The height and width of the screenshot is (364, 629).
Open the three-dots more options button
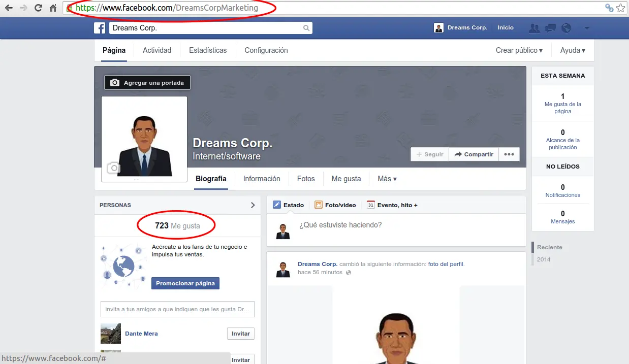pyautogui.click(x=509, y=154)
